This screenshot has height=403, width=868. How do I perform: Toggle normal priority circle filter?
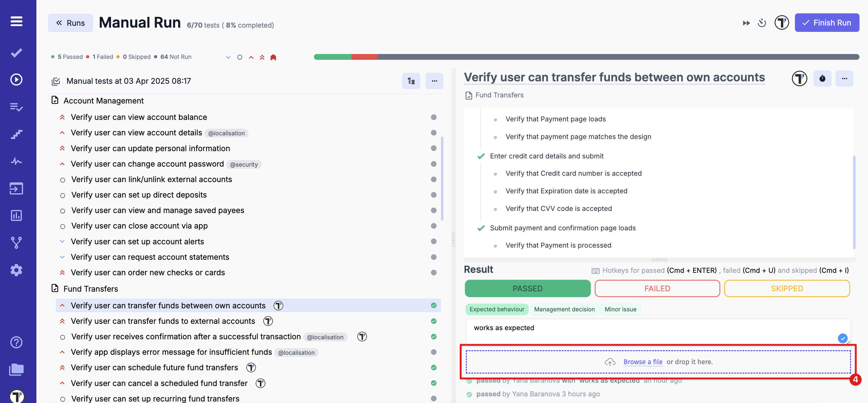[240, 57]
